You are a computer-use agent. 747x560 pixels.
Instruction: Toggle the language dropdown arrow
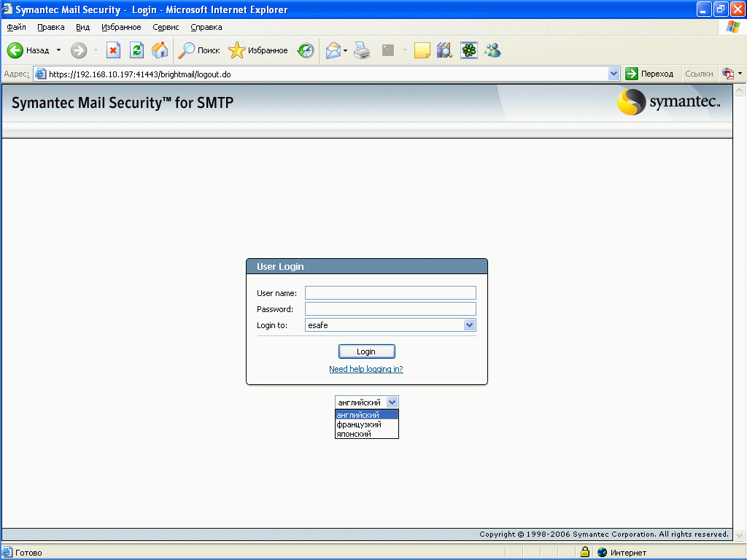392,402
